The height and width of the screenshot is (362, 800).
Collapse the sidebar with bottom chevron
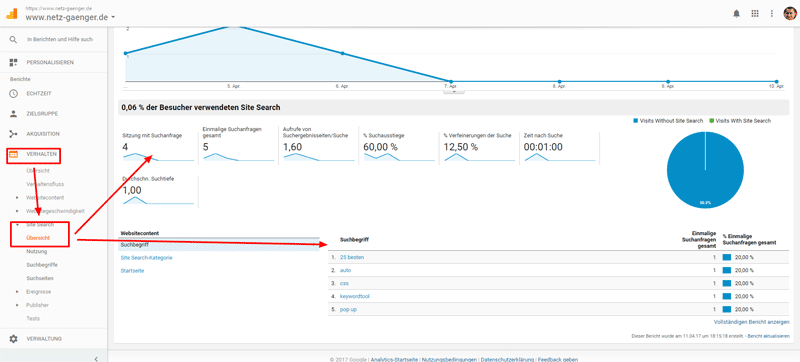tap(96, 358)
